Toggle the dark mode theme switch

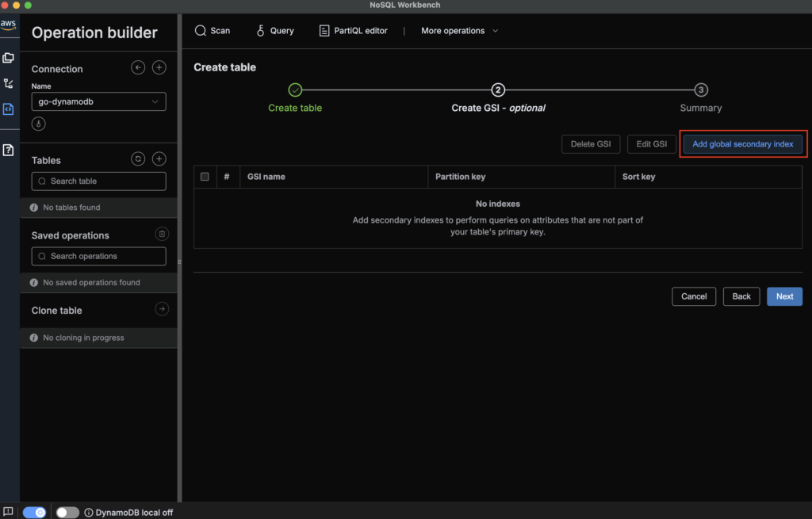point(34,513)
